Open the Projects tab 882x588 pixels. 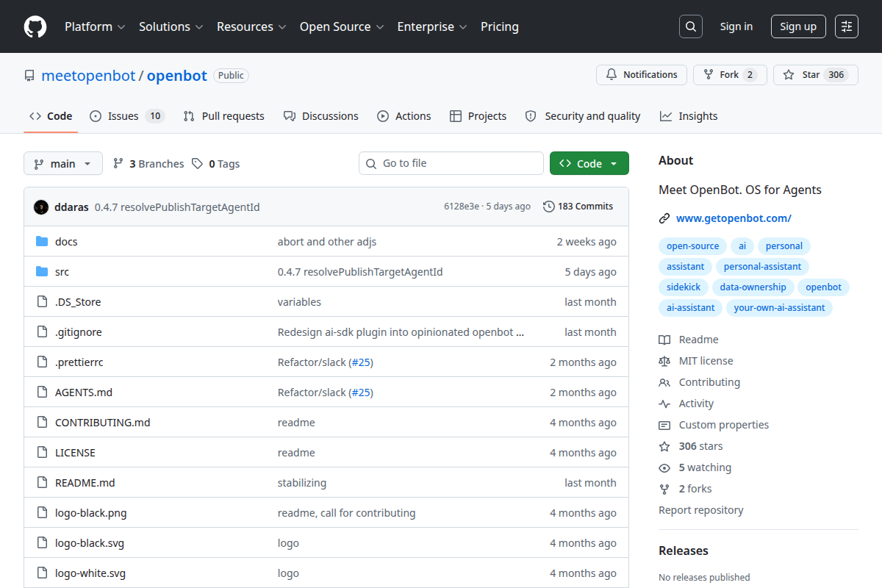[x=478, y=116]
